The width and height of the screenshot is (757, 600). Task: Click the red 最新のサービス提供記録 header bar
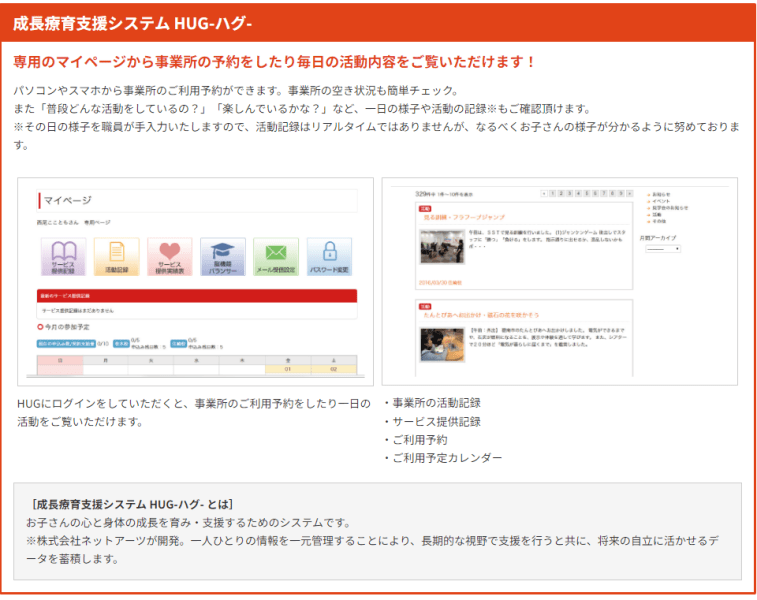click(x=197, y=296)
